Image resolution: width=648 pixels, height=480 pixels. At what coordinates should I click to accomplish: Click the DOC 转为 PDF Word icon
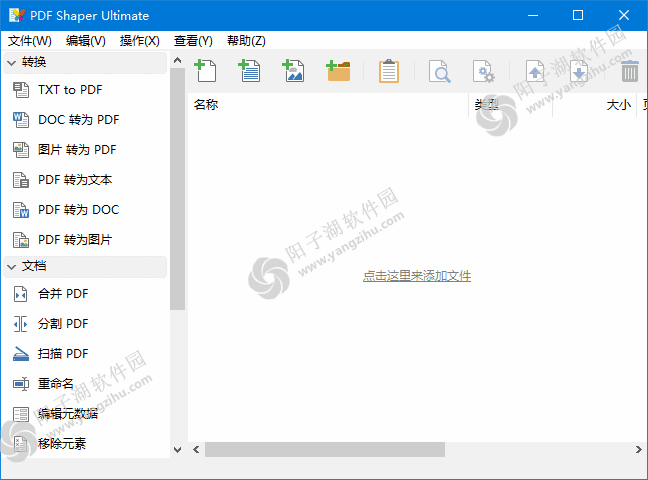pyautogui.click(x=21, y=120)
